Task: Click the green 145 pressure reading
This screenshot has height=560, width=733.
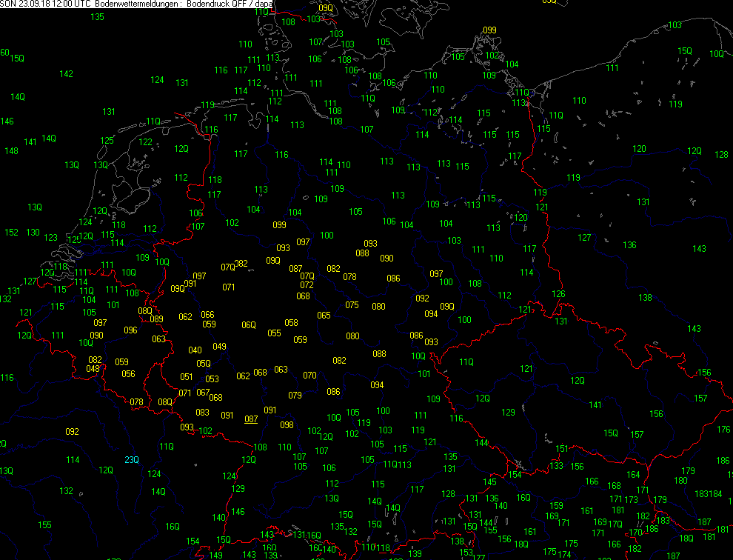Action: pos(489,482)
